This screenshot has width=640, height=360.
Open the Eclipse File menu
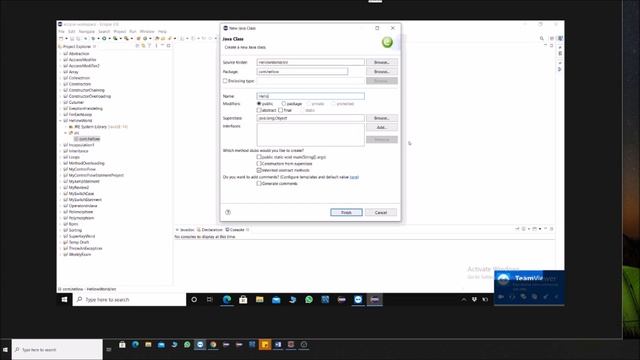coord(61,31)
